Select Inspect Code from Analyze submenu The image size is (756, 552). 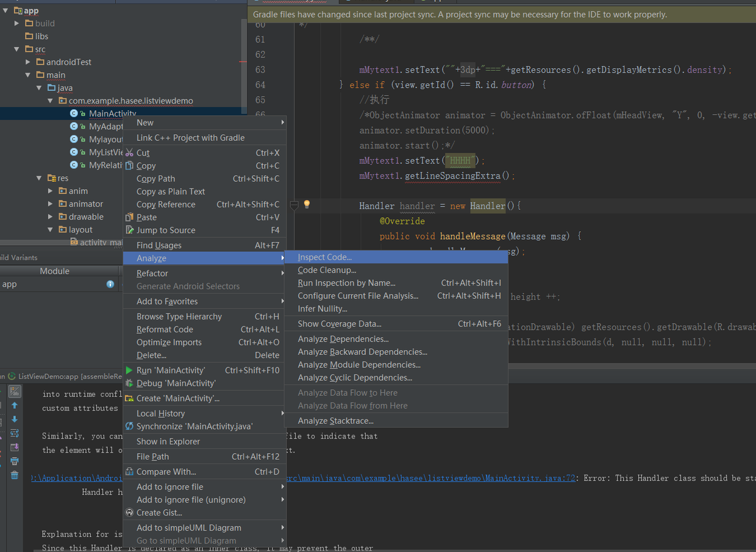[324, 257]
